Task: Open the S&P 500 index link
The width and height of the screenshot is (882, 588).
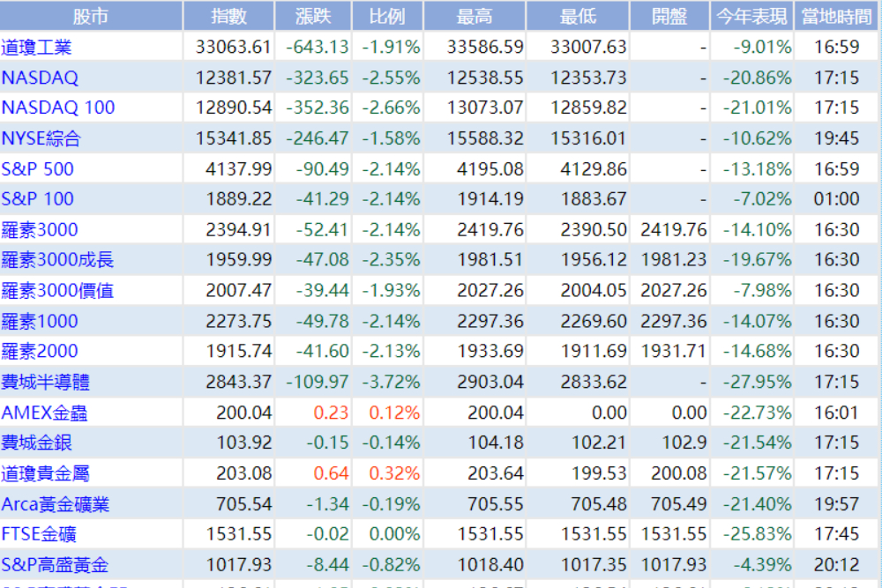Action: click(37, 169)
